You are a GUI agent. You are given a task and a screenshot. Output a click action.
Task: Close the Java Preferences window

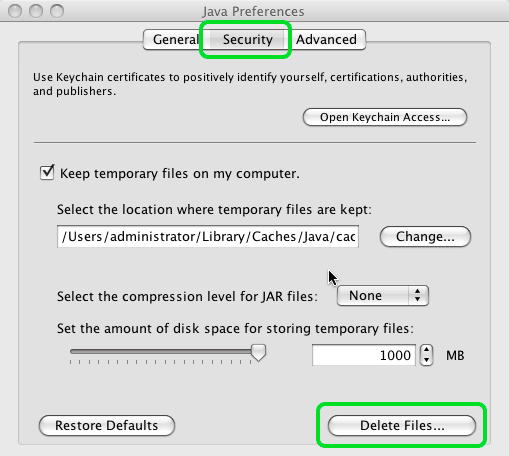15,11
